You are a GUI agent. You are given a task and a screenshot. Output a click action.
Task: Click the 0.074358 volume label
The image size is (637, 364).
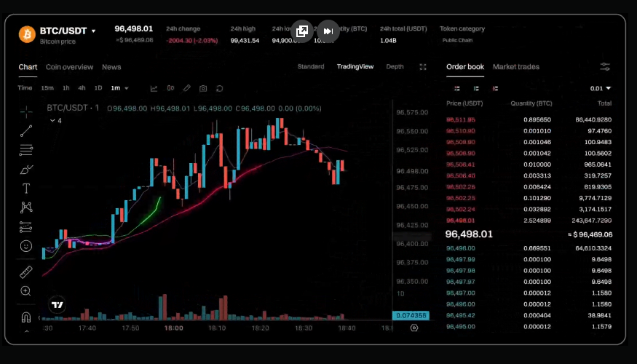coord(411,316)
